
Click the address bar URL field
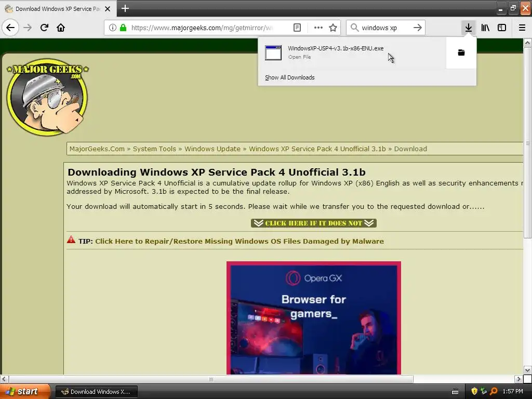point(202,28)
